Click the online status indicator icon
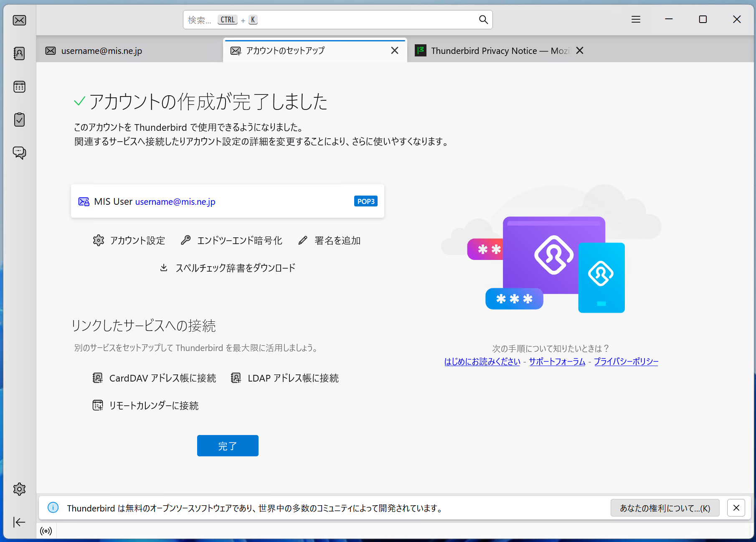This screenshot has width=756, height=542. click(x=46, y=531)
